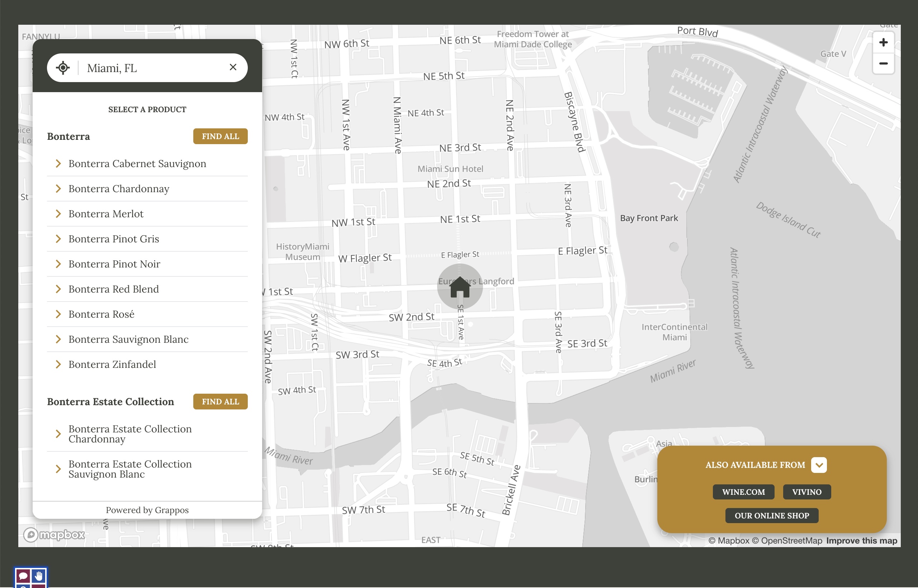Image resolution: width=918 pixels, height=588 pixels.
Task: Click the Mapbox logo
Action: coord(54,535)
